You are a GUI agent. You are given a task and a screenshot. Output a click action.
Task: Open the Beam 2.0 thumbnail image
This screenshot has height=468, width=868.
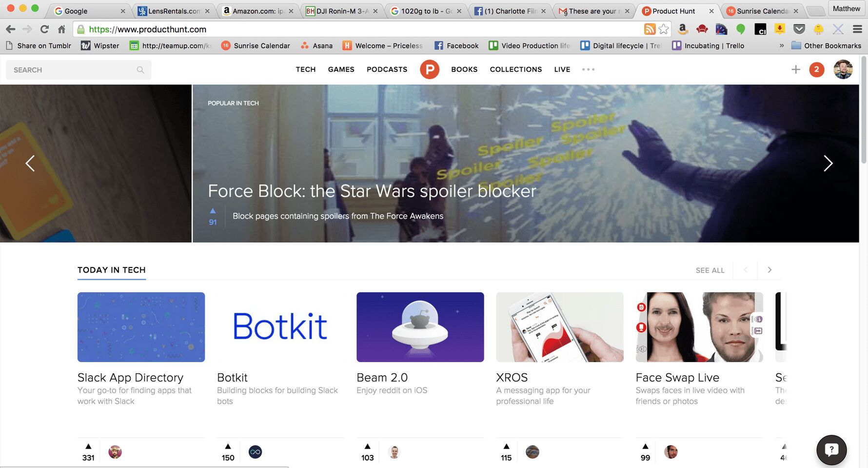click(x=420, y=327)
